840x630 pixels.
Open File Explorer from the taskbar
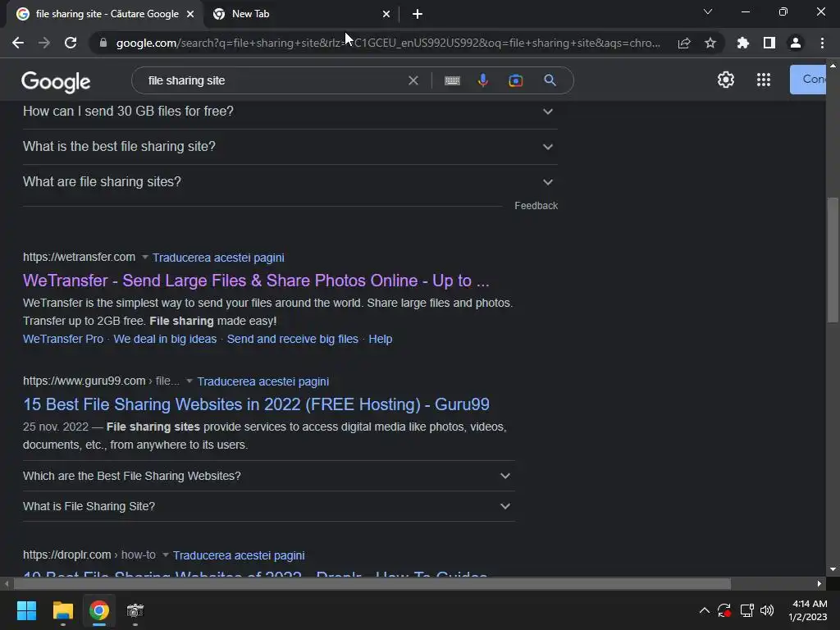62,610
